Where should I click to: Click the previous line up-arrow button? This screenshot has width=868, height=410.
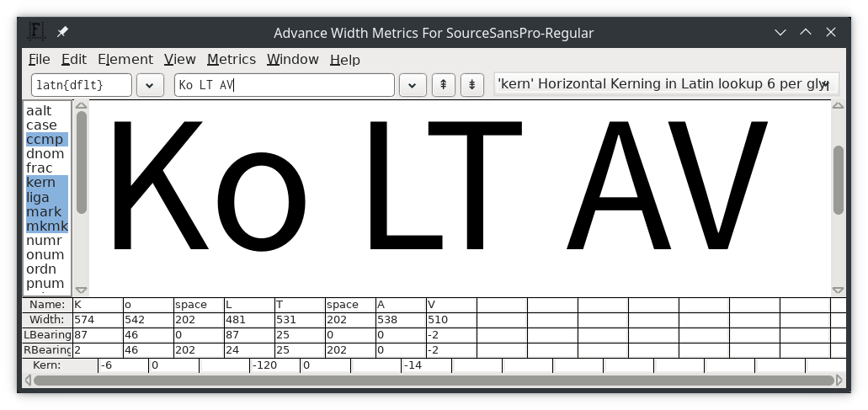tap(444, 85)
